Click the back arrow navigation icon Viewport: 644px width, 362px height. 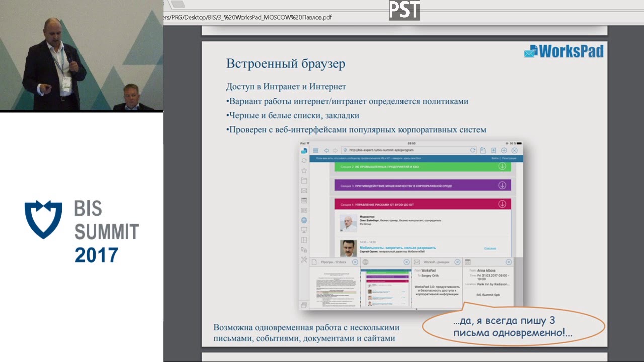(x=326, y=150)
